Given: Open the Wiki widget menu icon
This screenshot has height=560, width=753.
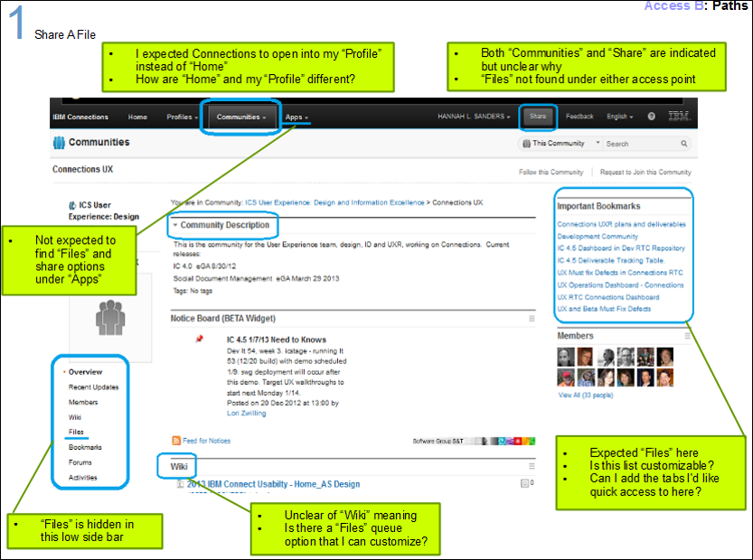Looking at the screenshot, I should click(x=532, y=466).
